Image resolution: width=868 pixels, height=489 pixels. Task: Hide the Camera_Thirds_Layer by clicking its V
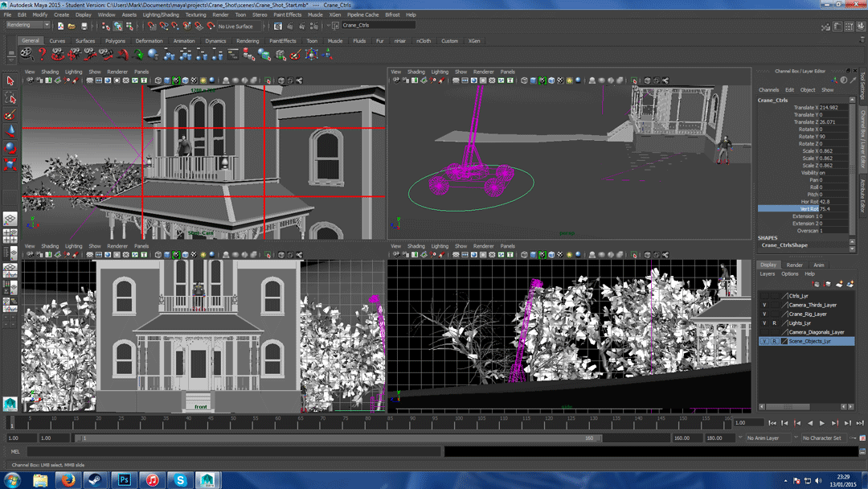(x=764, y=303)
